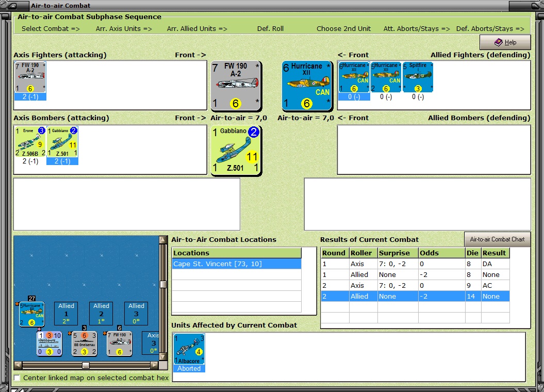The image size is (544, 392).
Task: Click the 'Select Combat =>' subphase label
Action: (x=51, y=29)
